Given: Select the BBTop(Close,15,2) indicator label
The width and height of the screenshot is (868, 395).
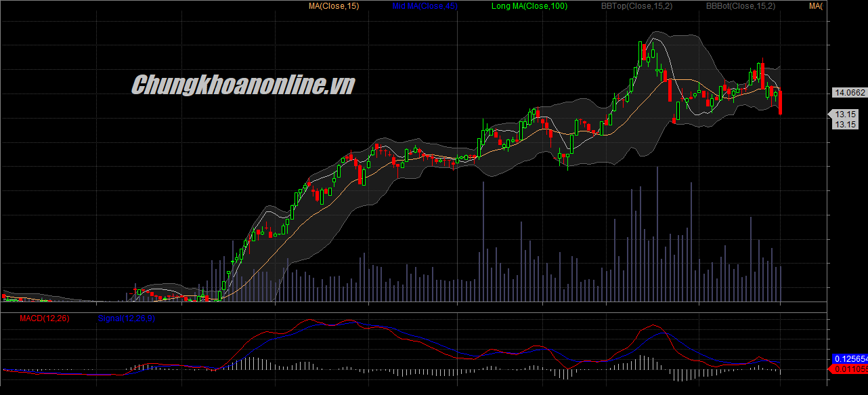Looking at the screenshot, I should pos(636,6).
